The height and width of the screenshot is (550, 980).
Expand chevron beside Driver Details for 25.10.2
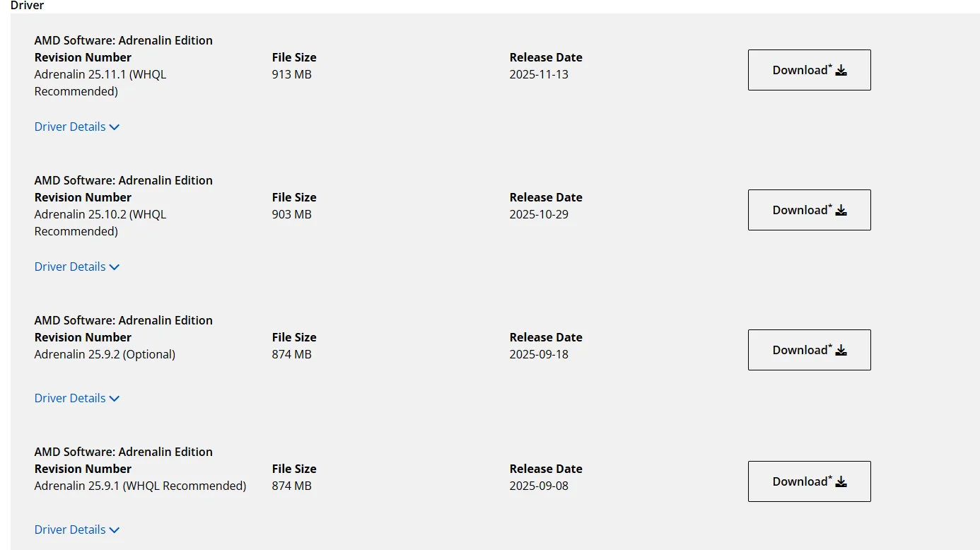click(x=115, y=267)
